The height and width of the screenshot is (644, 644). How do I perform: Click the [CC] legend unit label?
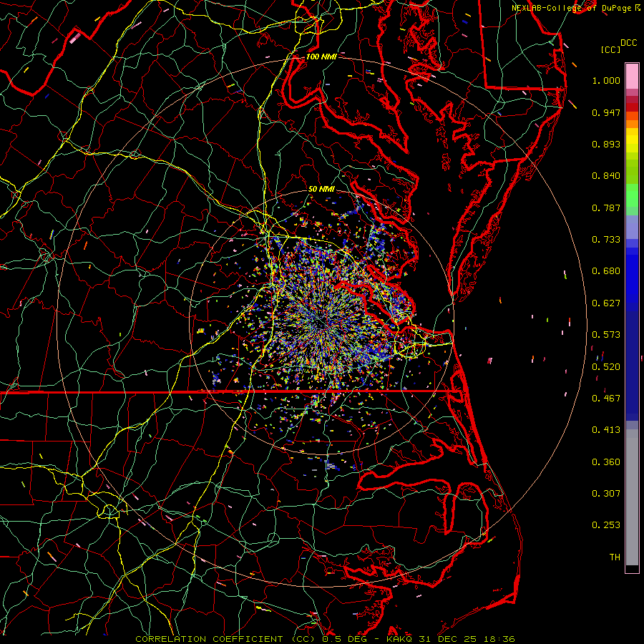click(610, 49)
